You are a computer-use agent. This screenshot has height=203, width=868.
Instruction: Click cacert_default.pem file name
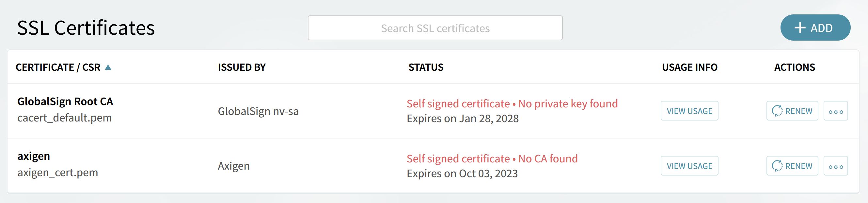click(x=64, y=118)
